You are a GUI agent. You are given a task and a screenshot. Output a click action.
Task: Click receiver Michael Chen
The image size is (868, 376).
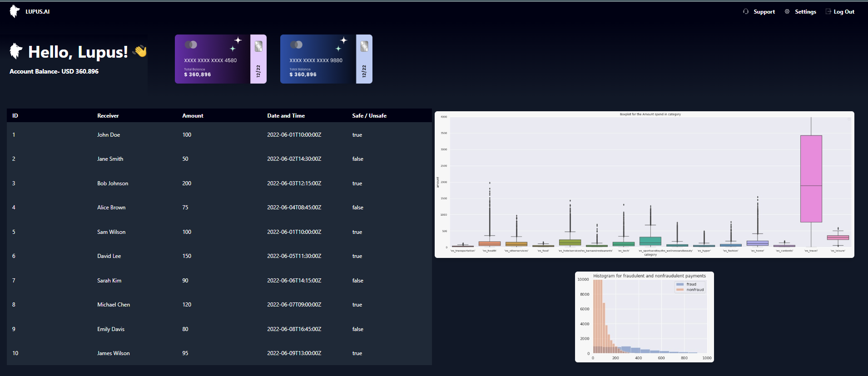(114, 305)
